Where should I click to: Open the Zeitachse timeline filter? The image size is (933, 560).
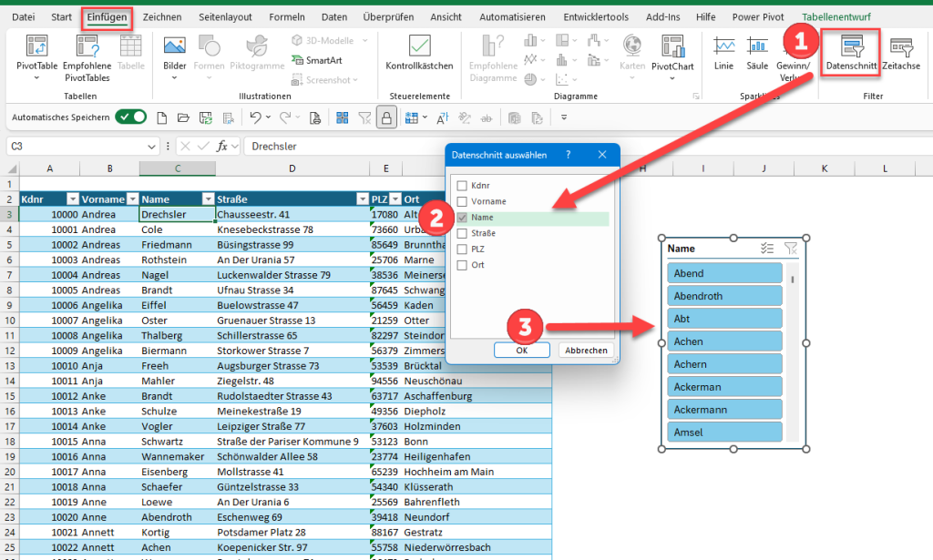[901, 49]
